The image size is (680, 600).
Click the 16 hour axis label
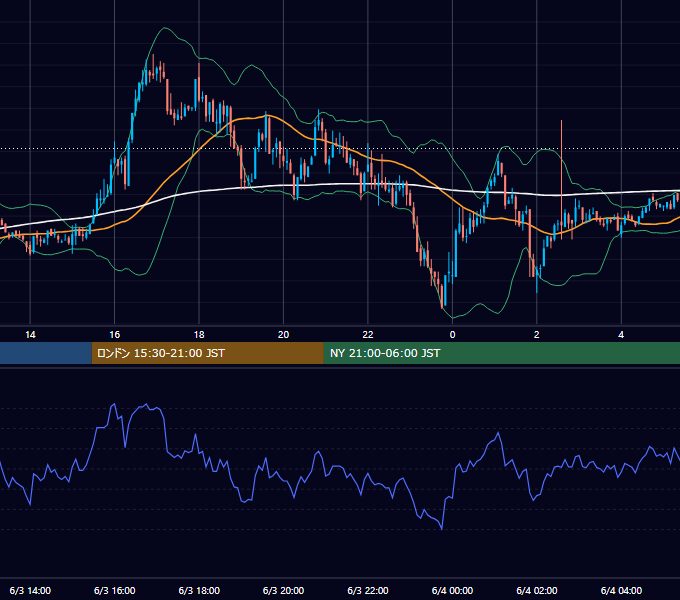click(114, 335)
